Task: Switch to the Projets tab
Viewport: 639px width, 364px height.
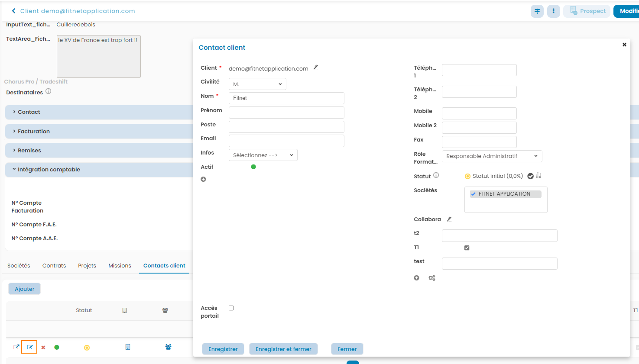Action: [87, 266]
